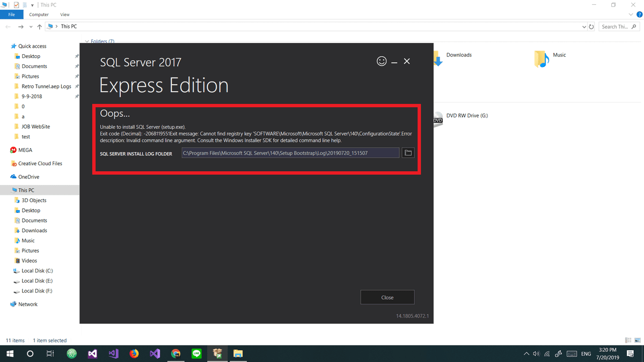Click the Task View taskbar icon

pos(50,353)
